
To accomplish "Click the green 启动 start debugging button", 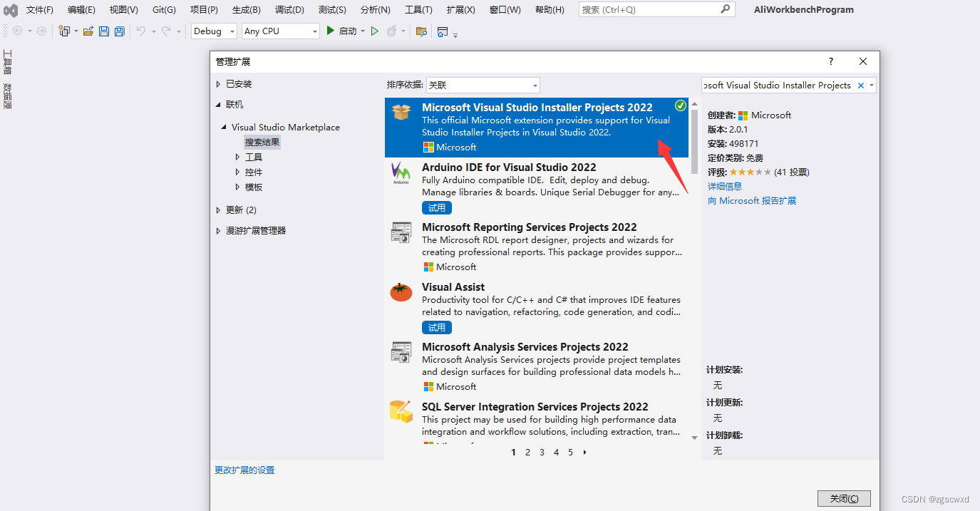I will [341, 31].
